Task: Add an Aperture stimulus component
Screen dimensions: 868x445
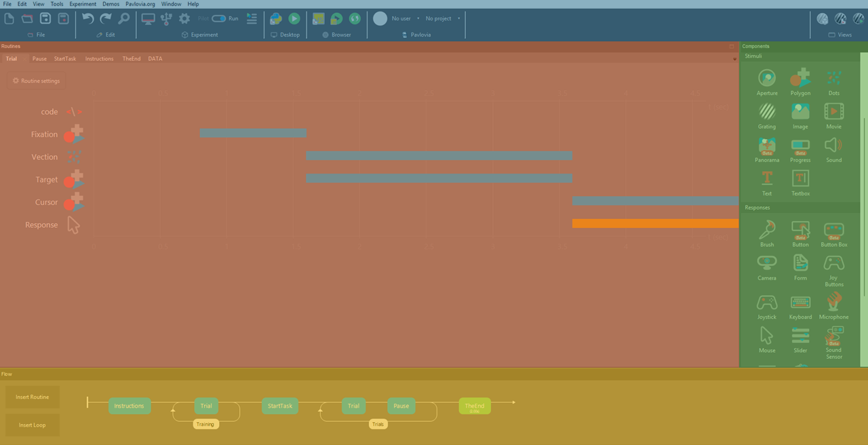Action: click(x=767, y=82)
